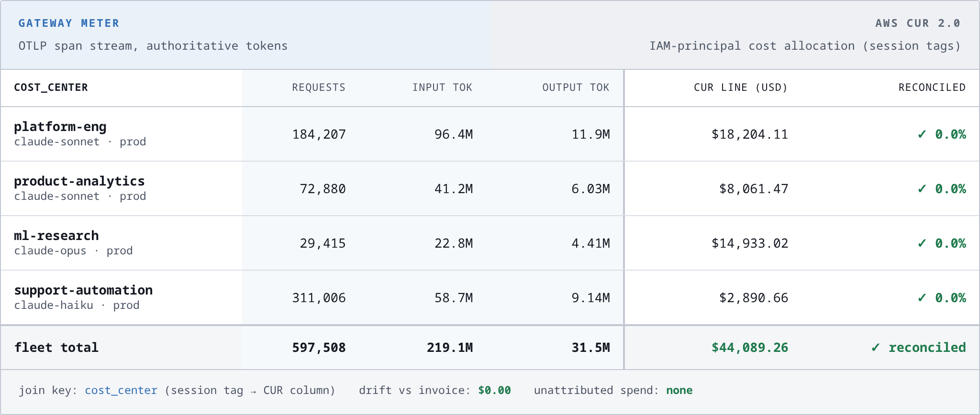980x415 pixels.
Task: Click the fleet total amount $44,089.26
Action: (x=750, y=348)
